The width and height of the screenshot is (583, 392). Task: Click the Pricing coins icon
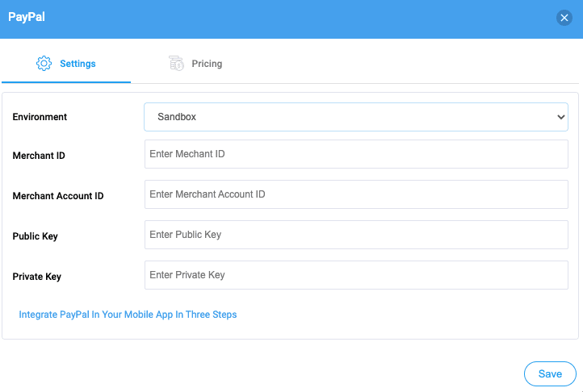176,64
